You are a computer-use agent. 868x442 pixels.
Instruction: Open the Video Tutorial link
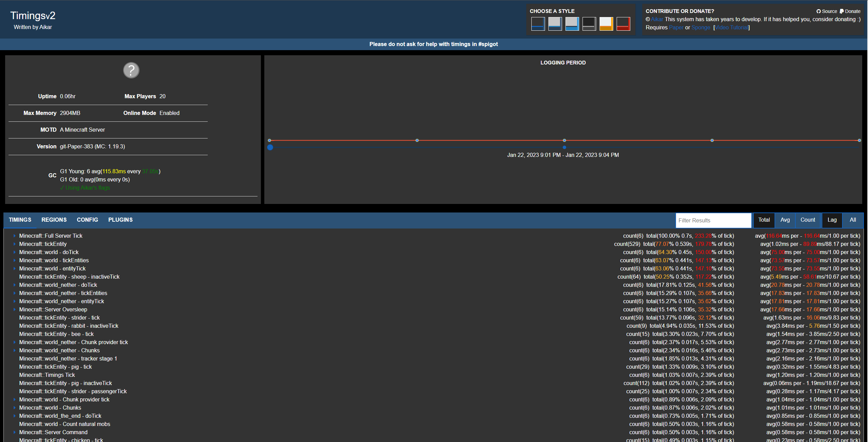732,28
